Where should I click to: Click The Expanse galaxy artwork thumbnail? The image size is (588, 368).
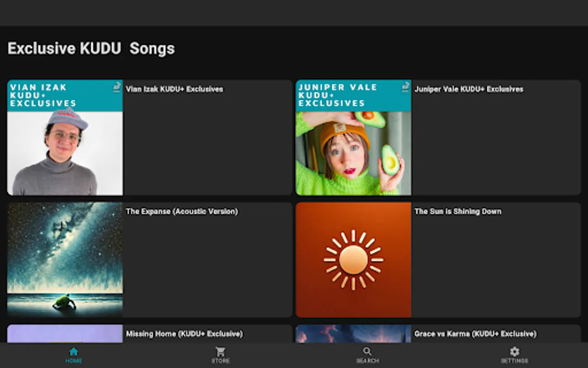(65, 260)
